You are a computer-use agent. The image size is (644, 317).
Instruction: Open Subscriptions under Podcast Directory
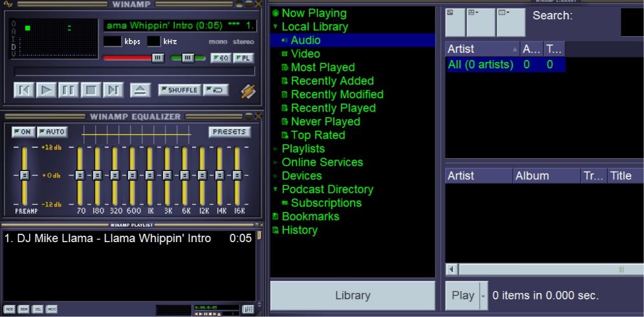click(326, 203)
